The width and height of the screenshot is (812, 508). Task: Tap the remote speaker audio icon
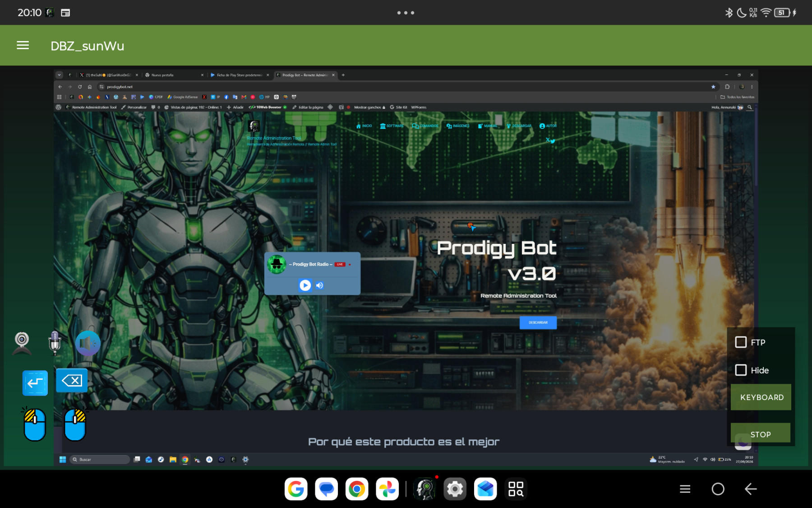tap(88, 343)
